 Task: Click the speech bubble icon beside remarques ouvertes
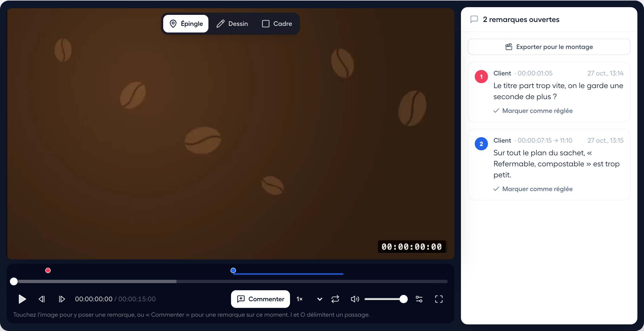click(474, 19)
